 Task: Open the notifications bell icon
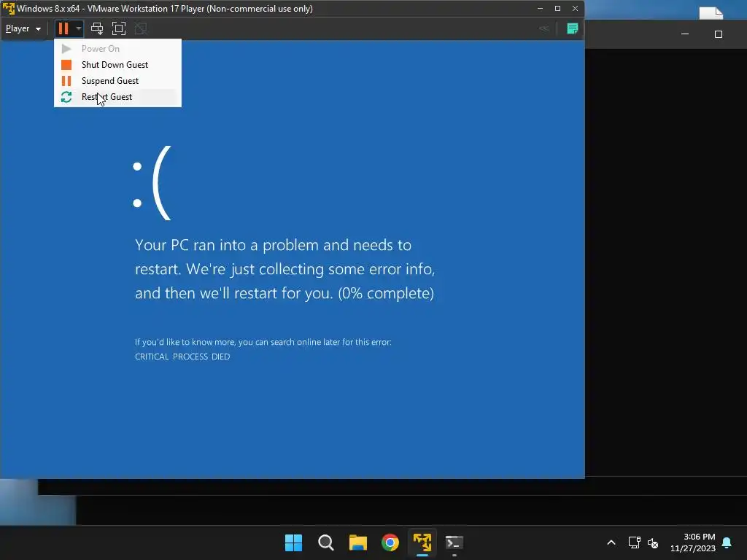tap(727, 542)
